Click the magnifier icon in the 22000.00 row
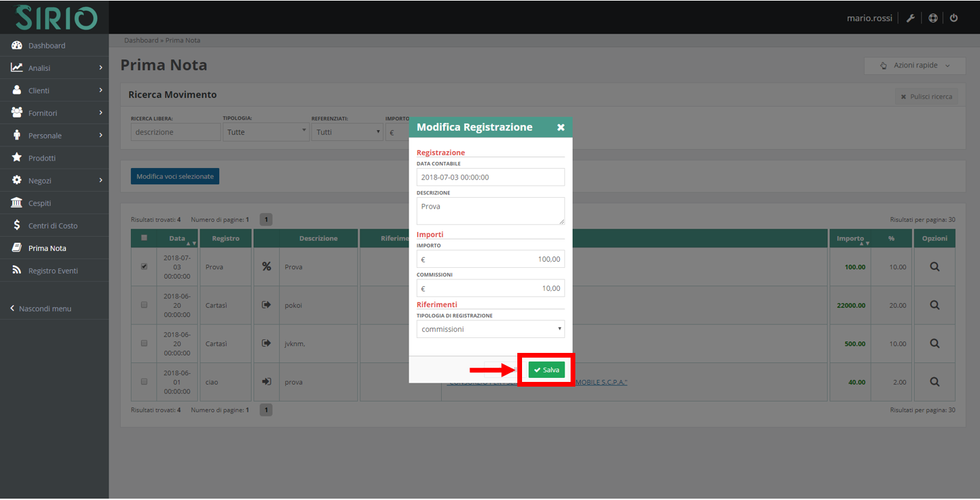 pyautogui.click(x=934, y=305)
